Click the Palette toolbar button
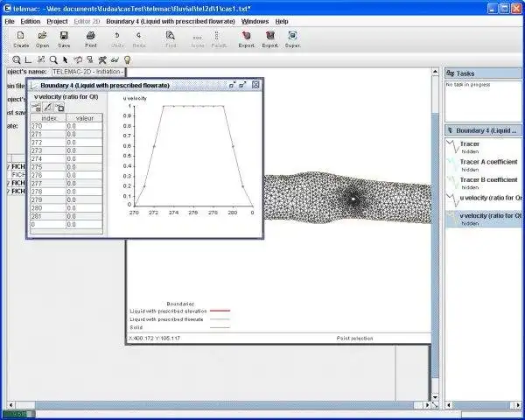The height and width of the screenshot is (420, 525). click(218, 39)
